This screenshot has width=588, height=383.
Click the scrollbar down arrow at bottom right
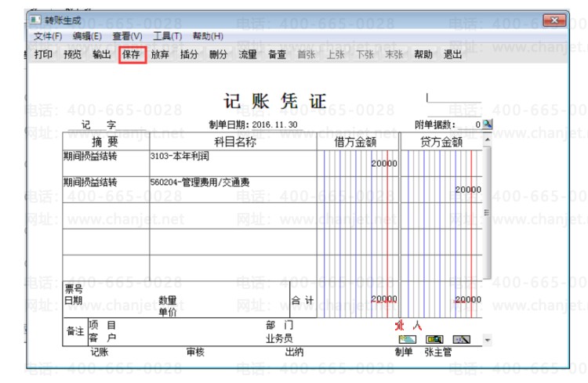487,341
